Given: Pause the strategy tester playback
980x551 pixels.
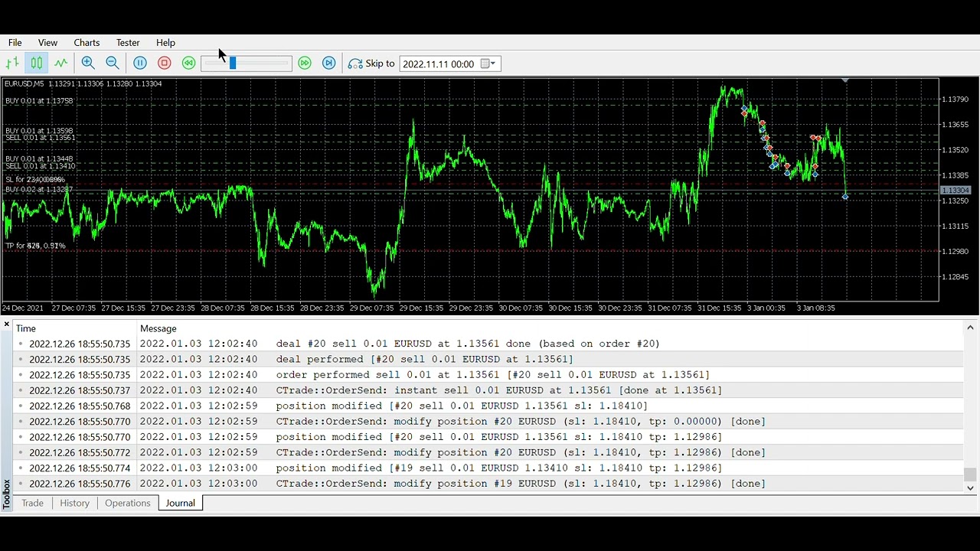Looking at the screenshot, I should click(x=140, y=64).
